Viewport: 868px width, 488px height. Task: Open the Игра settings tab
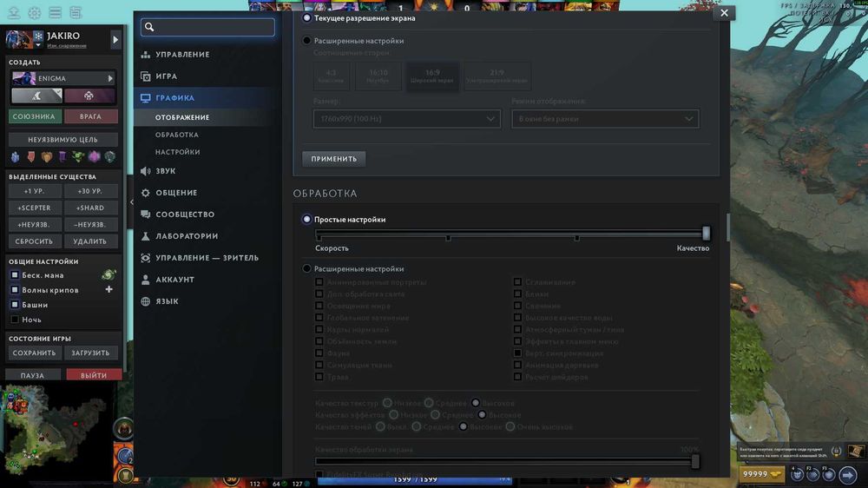[x=166, y=76]
